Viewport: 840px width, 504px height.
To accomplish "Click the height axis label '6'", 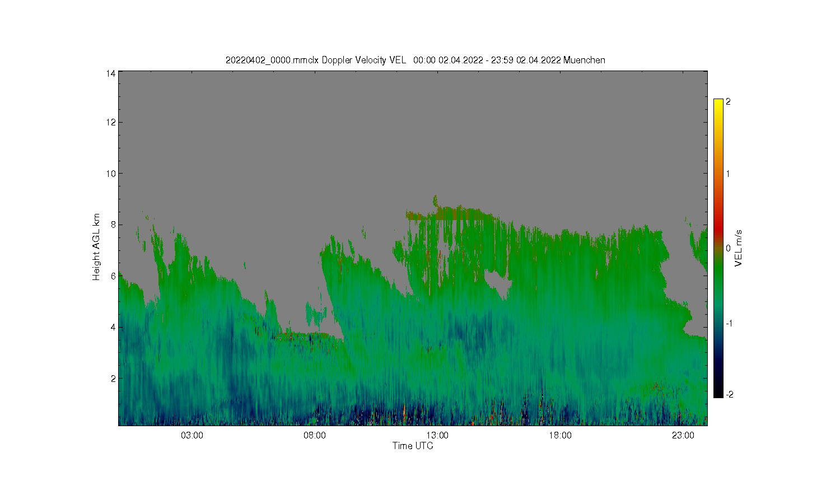I will click(x=113, y=276).
